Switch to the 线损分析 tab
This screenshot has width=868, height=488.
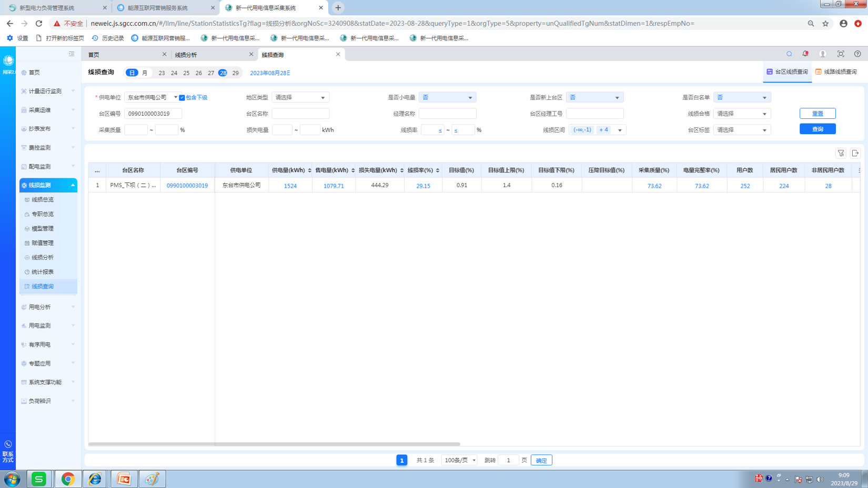(x=210, y=55)
